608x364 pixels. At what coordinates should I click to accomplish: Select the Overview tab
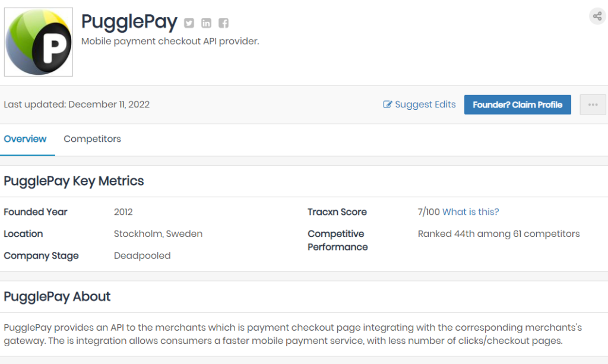click(25, 139)
